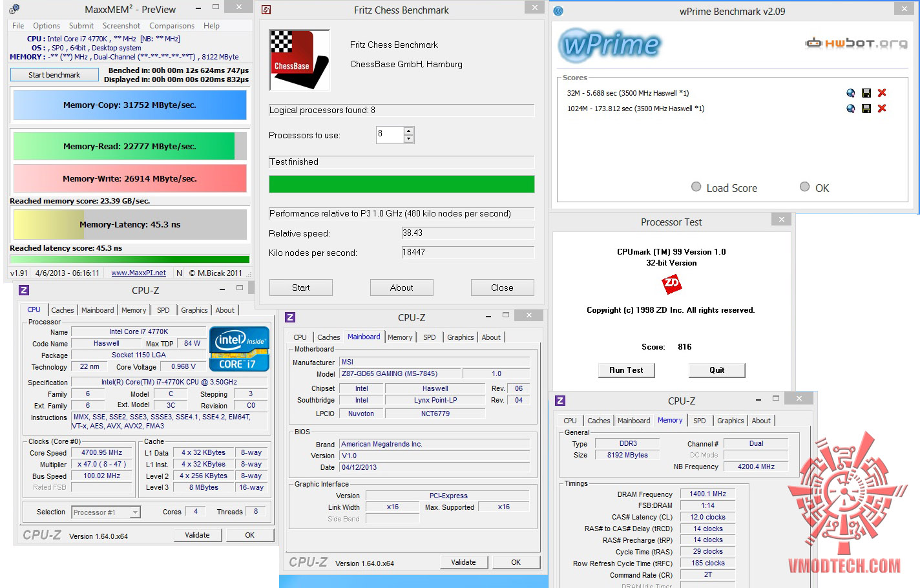This screenshot has height=588, width=920.
Task: Click Start in Fritz Chess Benchmark
Action: pyautogui.click(x=300, y=288)
